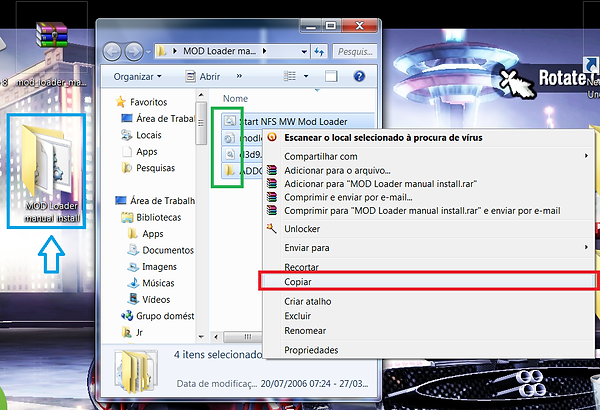The image size is (600, 410).
Task: Open the Imagens library
Action: pyautogui.click(x=152, y=266)
